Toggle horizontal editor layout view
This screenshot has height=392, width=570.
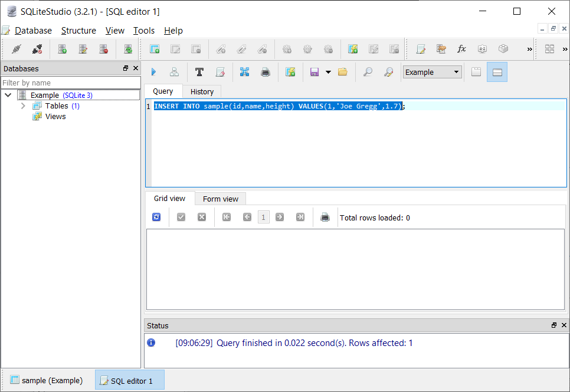point(496,71)
